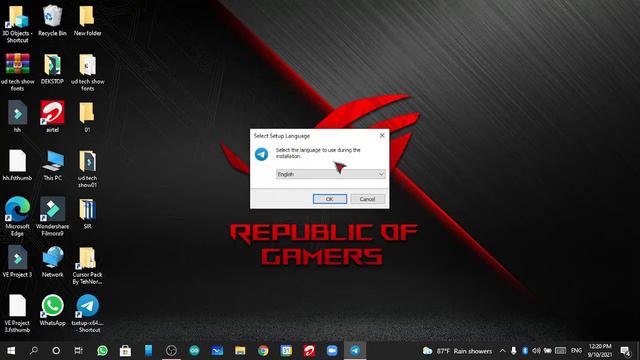This screenshot has height=360, width=640.
Task: Select the WinRAR ud tech show fonts archive
Action: (17, 72)
